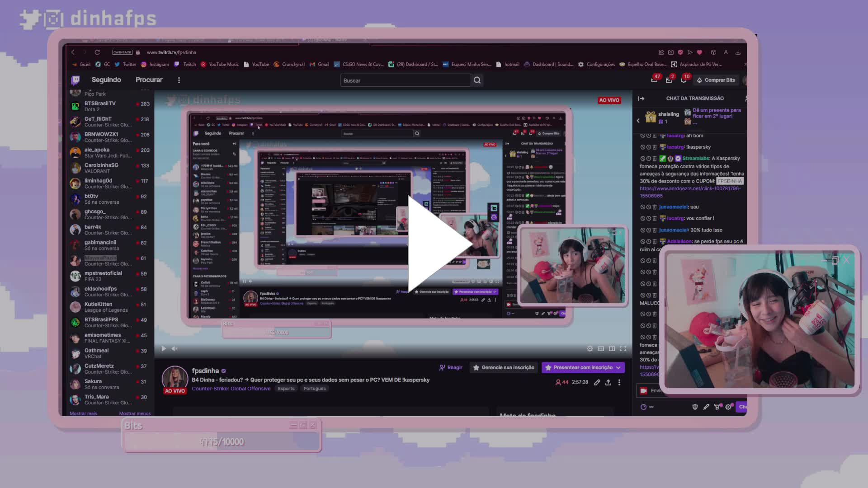Click the pencil icon to edit stream info
The height and width of the screenshot is (488, 868).
click(x=597, y=382)
